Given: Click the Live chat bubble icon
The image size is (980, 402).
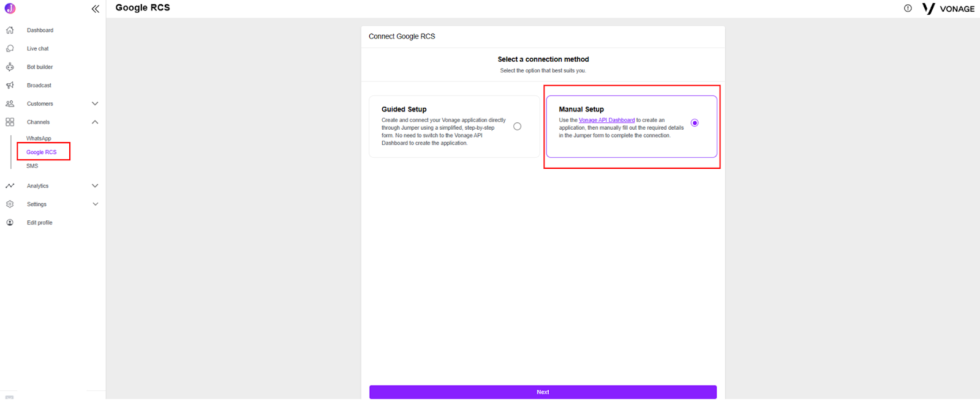Looking at the screenshot, I should [x=10, y=48].
